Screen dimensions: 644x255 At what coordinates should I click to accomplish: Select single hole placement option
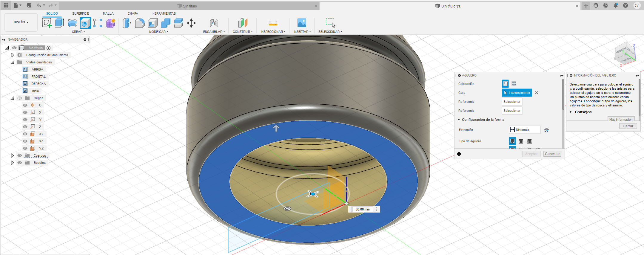tap(505, 84)
